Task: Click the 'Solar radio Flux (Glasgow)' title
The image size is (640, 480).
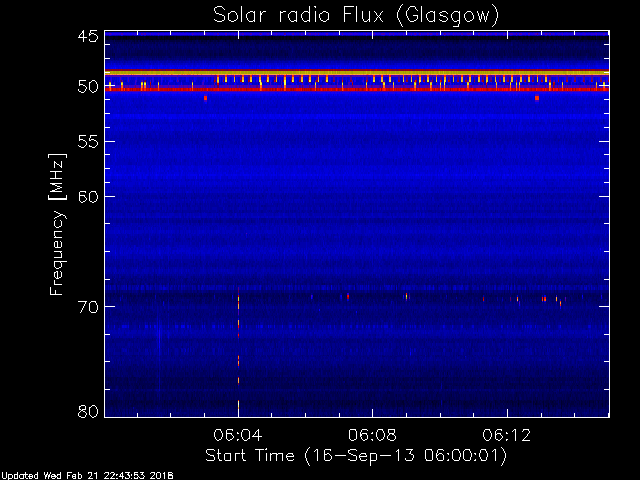Action: (x=356, y=16)
